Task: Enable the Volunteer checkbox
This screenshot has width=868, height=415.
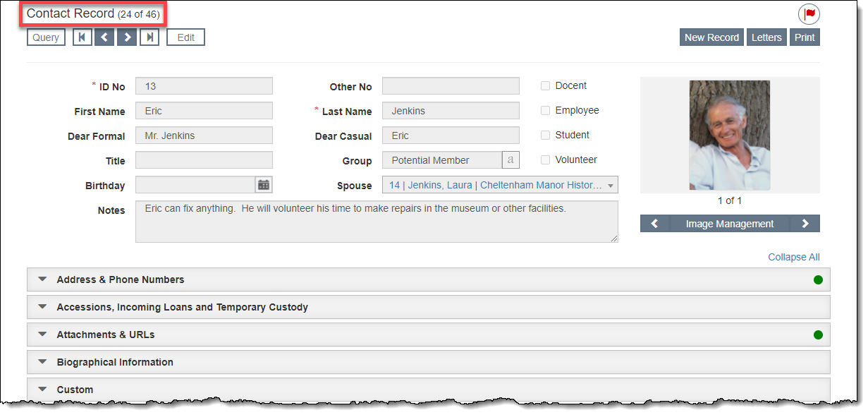Action: [x=545, y=160]
